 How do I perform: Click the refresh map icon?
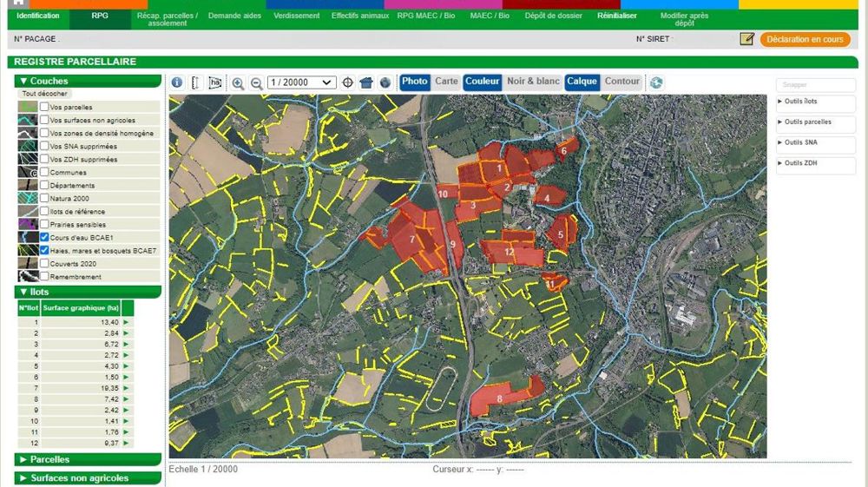(x=656, y=82)
